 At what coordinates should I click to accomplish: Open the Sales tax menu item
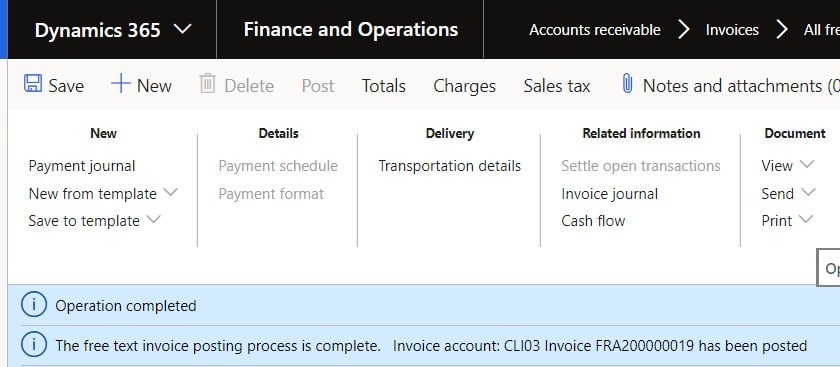(557, 86)
